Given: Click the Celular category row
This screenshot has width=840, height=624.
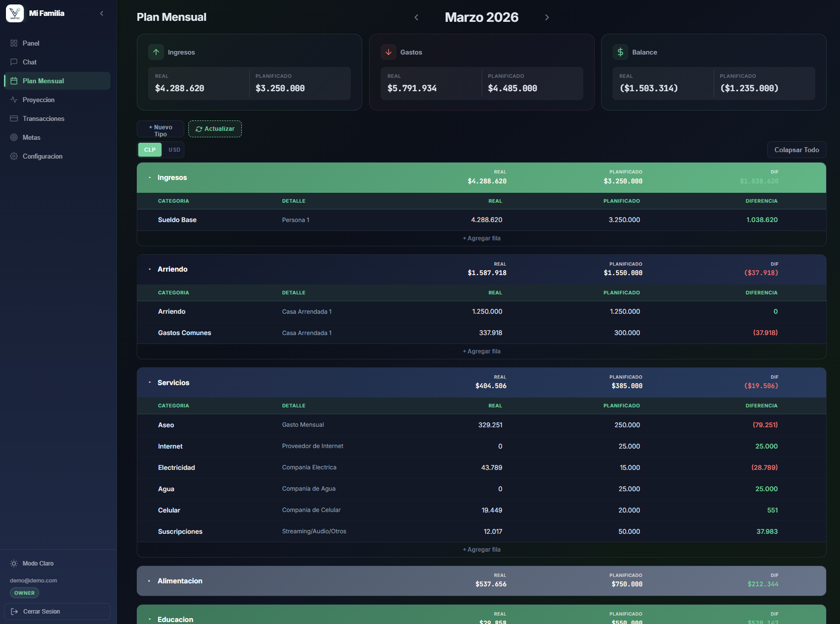Looking at the screenshot, I should pyautogui.click(x=169, y=511).
